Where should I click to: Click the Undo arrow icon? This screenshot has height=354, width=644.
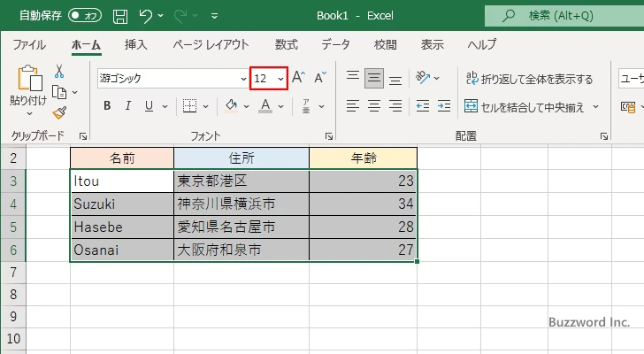tap(145, 16)
